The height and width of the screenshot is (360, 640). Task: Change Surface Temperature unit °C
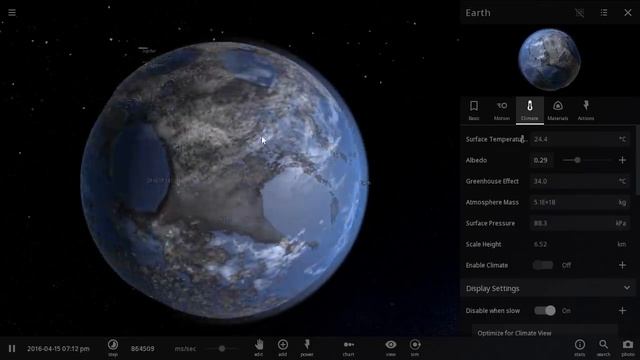(x=622, y=139)
